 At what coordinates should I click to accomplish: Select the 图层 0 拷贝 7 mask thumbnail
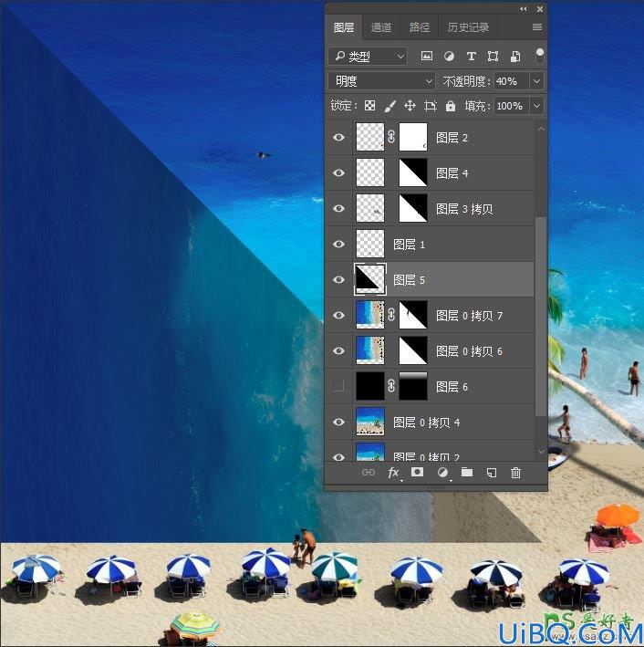[x=413, y=315]
